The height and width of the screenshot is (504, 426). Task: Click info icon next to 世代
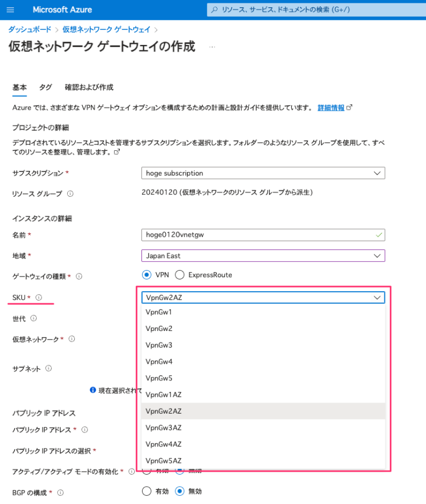(x=33, y=318)
